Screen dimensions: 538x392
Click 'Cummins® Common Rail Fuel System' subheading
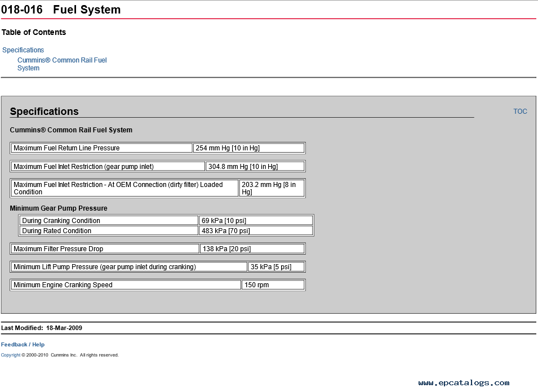click(x=71, y=130)
